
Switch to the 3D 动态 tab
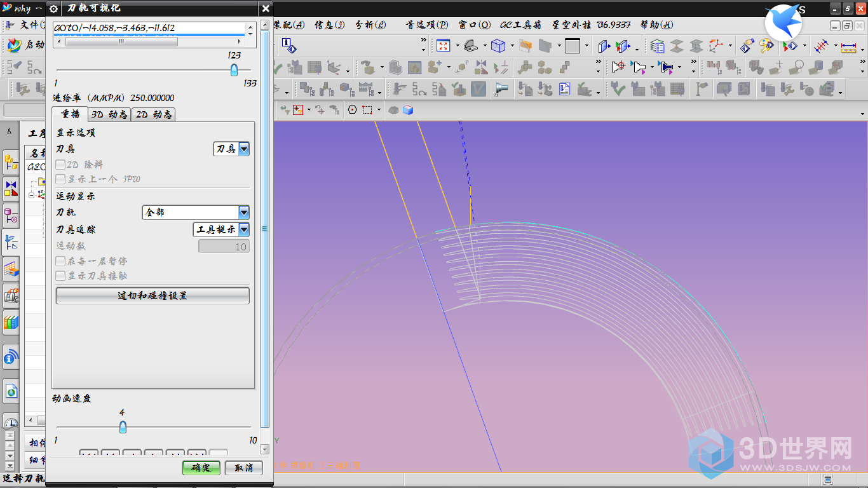109,114
